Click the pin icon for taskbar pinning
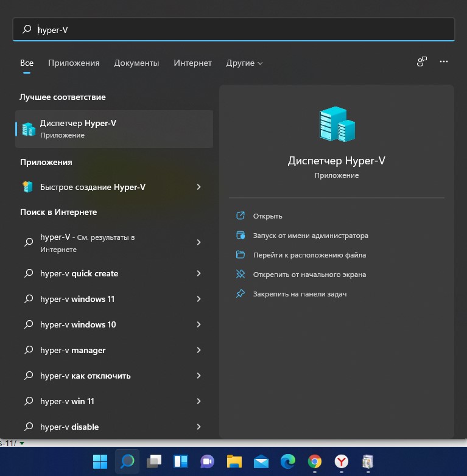This screenshot has width=467, height=476. click(x=241, y=293)
